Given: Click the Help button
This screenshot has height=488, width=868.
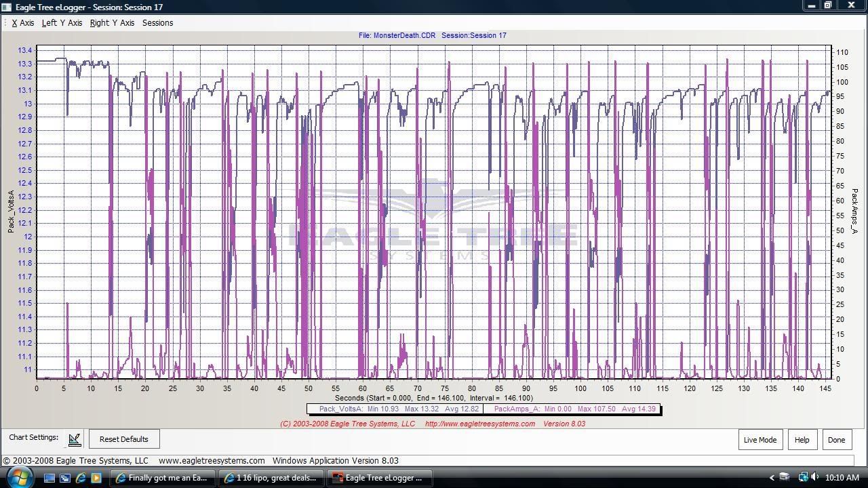Looking at the screenshot, I should 802,439.
